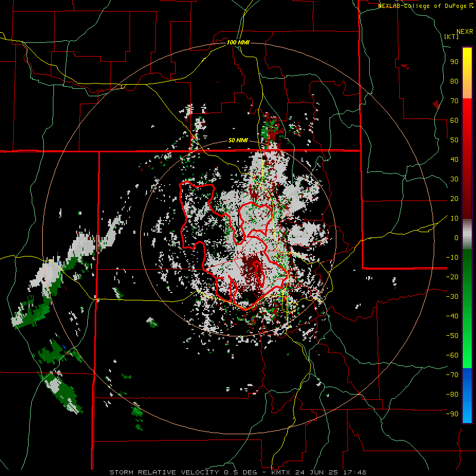Click the "-40" scale label
Viewport: 476px width, 476px height.
452,316
